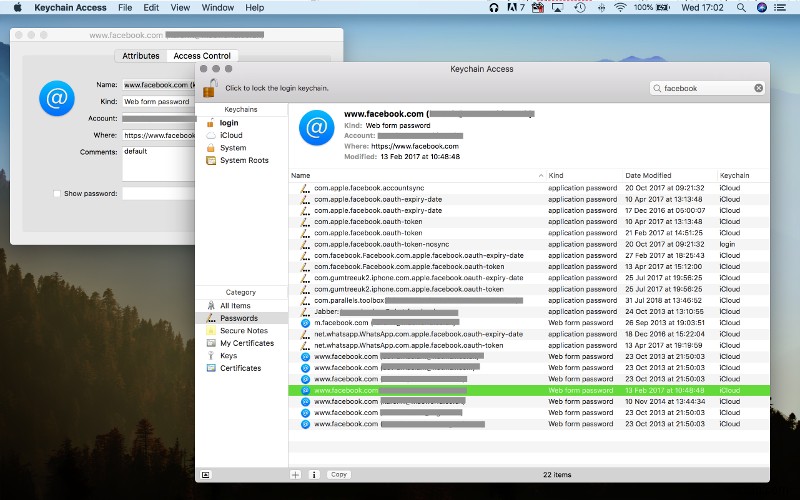Open Siri from the menu bar
This screenshot has height=500, width=800.
[762, 7]
